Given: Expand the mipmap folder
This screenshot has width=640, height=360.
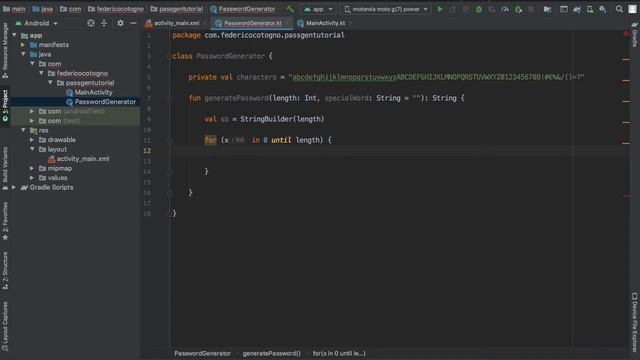Looking at the screenshot, I should tap(32, 168).
